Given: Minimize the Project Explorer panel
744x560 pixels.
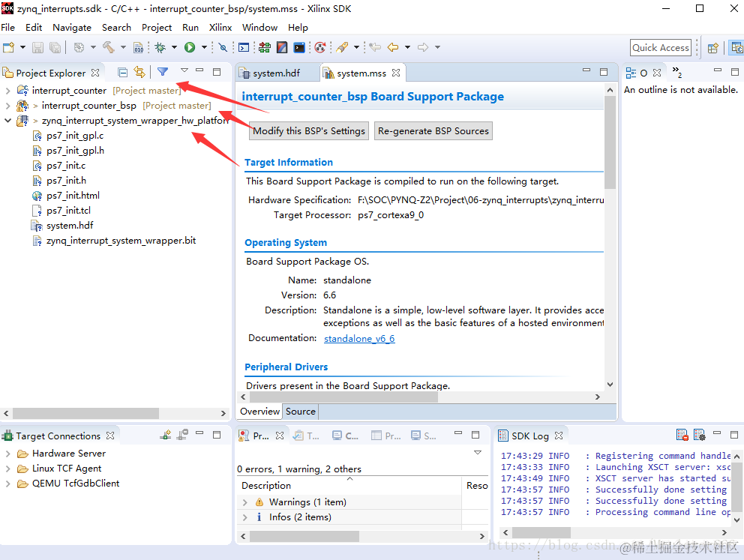Looking at the screenshot, I should 199,70.
